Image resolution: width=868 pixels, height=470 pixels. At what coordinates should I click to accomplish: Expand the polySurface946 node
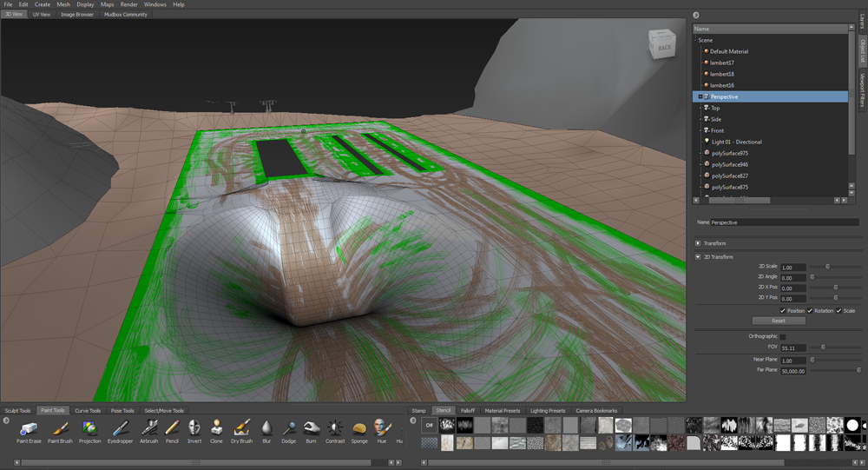(701, 164)
